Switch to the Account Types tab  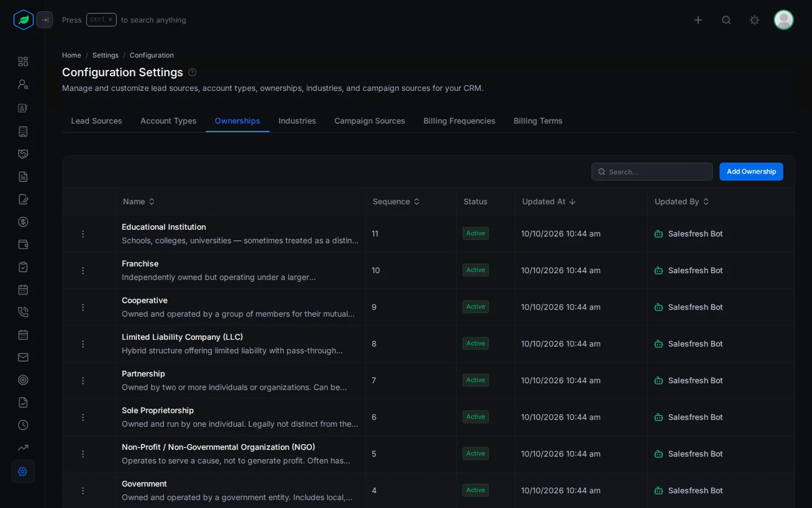pos(169,121)
